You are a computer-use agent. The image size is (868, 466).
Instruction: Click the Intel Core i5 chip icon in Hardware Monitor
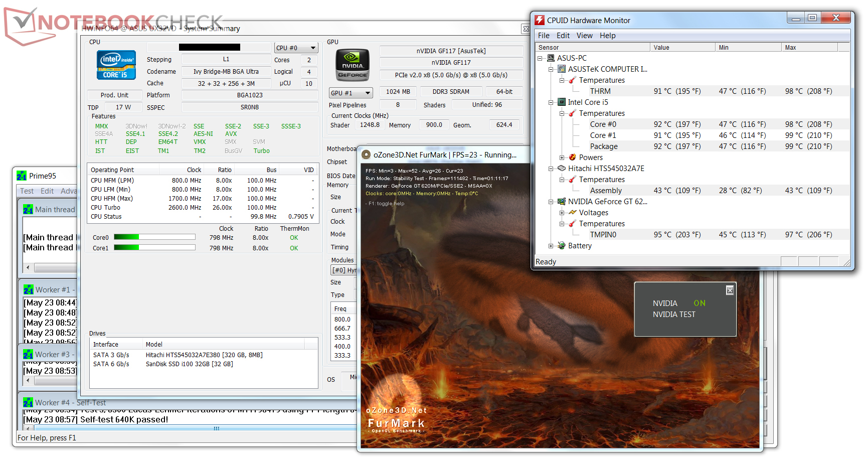point(562,102)
